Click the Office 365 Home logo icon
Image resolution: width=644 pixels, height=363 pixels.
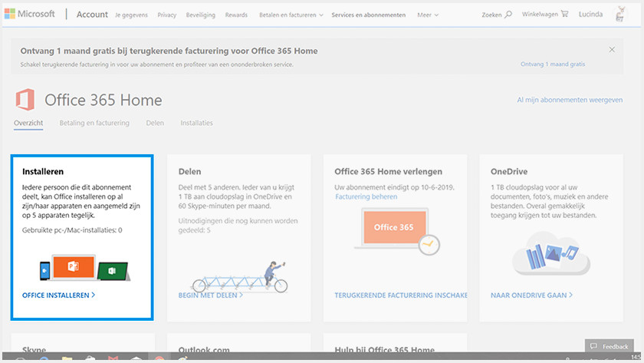[25, 100]
